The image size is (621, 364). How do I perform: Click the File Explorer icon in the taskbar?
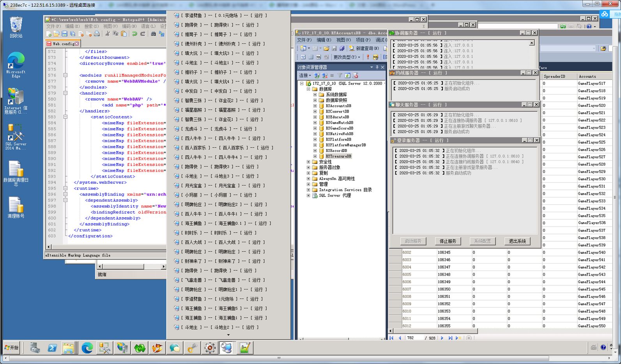tap(69, 348)
